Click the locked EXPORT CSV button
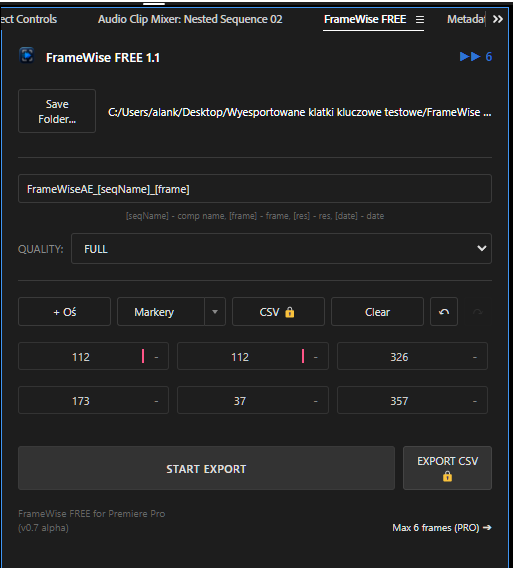The width and height of the screenshot is (513, 568). [x=447, y=468]
